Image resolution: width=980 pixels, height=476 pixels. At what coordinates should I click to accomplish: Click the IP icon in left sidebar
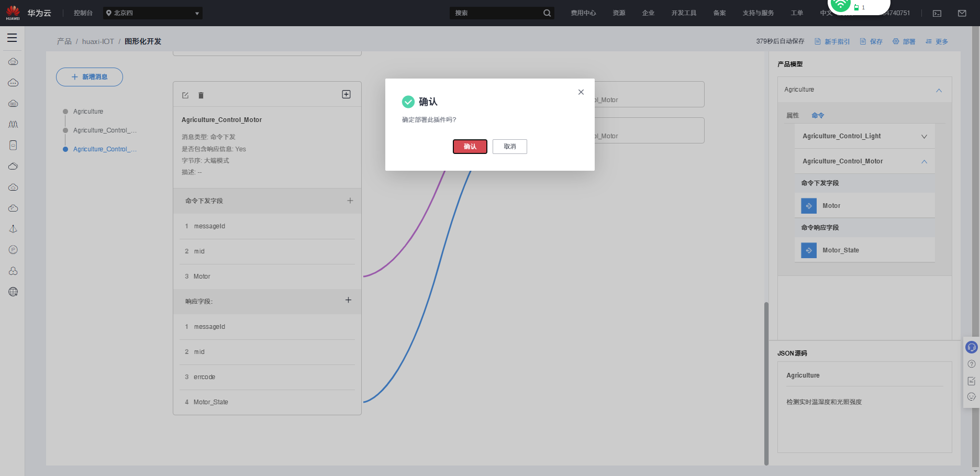pyautogui.click(x=13, y=250)
